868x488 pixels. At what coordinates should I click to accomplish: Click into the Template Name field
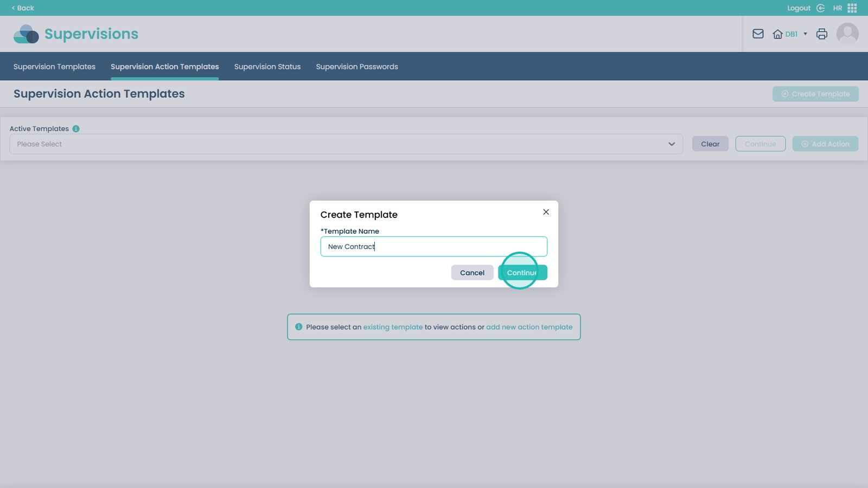[434, 247]
